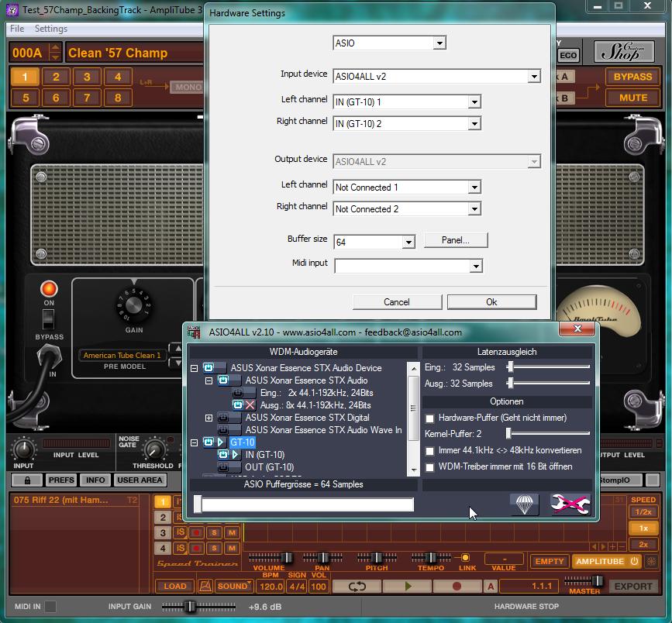
Task: Click the INPUT knob
Action: pos(23,449)
